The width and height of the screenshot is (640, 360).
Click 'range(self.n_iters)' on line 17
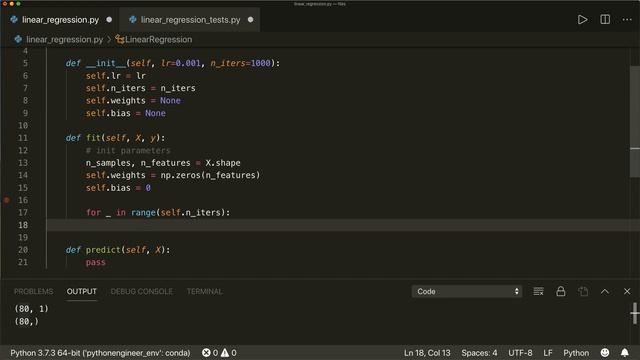pyautogui.click(x=180, y=213)
